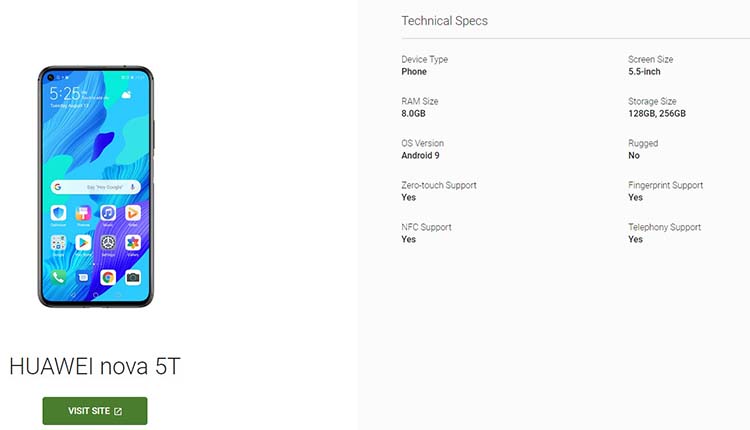The width and height of the screenshot is (750, 430).
Task: Tap the Themes app icon on phone
Action: click(83, 213)
